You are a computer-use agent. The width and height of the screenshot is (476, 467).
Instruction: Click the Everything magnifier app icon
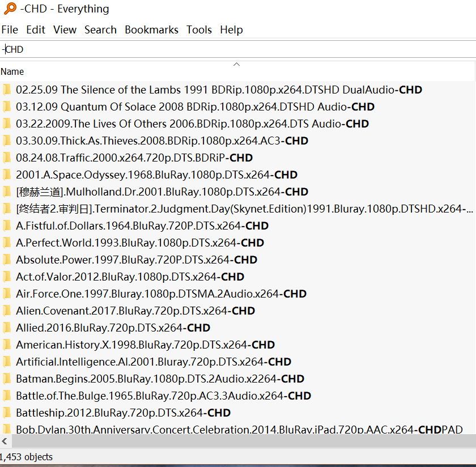coord(9,9)
